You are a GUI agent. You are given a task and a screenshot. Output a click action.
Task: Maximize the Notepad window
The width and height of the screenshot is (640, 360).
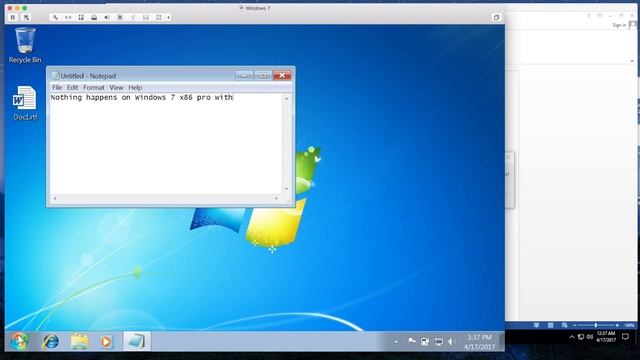click(263, 75)
